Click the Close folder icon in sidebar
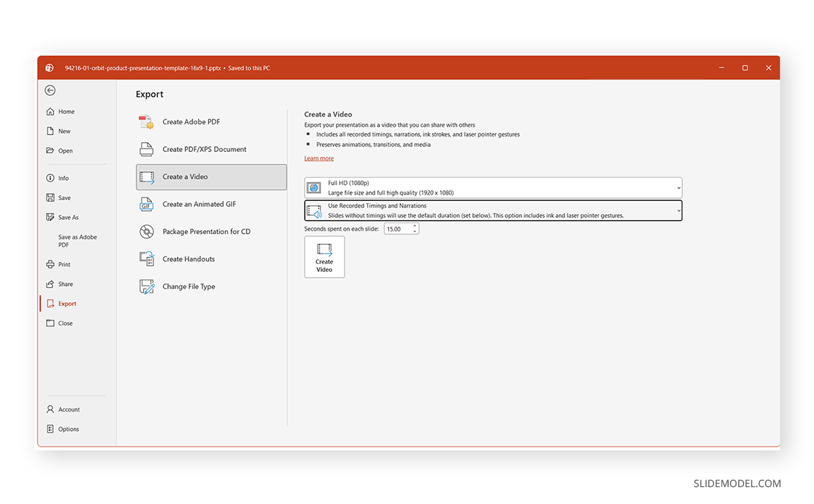Image resolution: width=814 pixels, height=504 pixels. pyautogui.click(x=50, y=323)
